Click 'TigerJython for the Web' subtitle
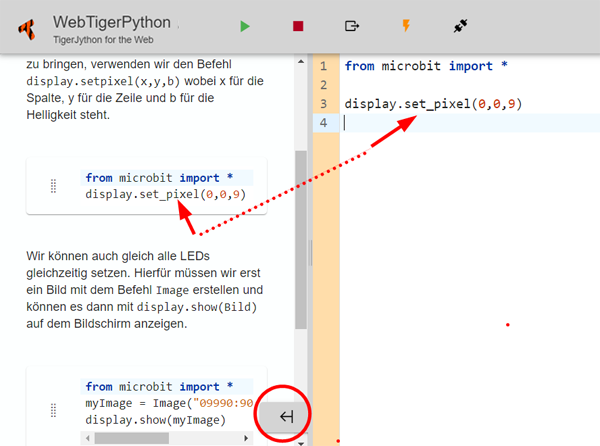The image size is (600, 446). 103,40
